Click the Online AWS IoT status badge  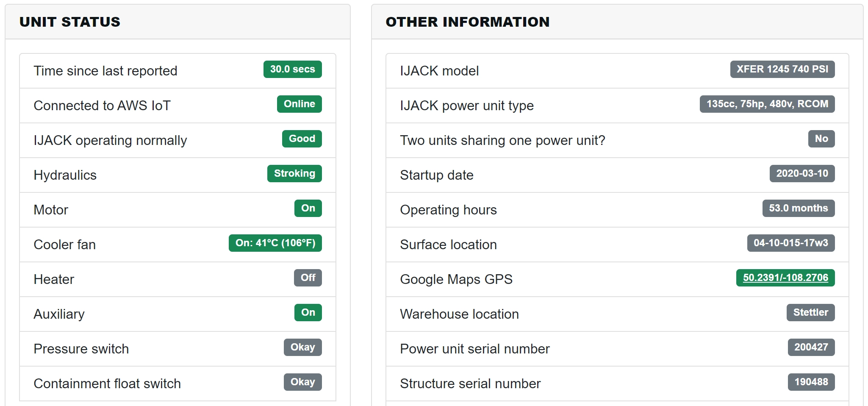tap(299, 104)
